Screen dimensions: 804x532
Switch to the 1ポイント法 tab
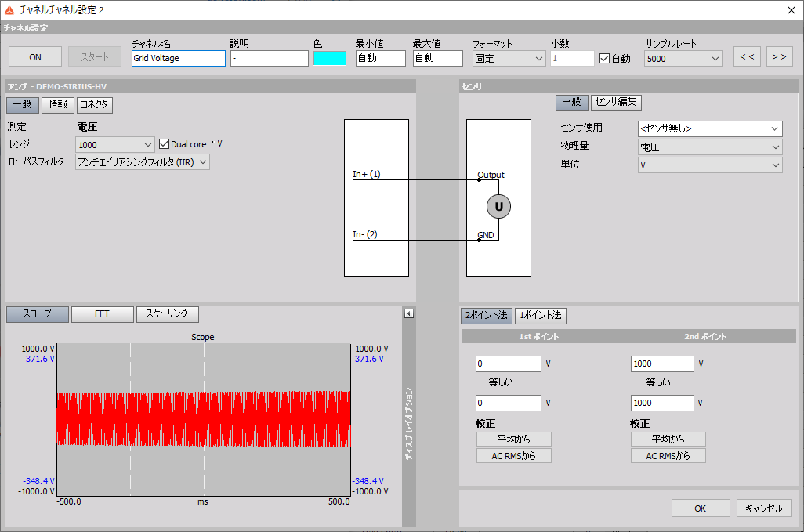(x=541, y=316)
